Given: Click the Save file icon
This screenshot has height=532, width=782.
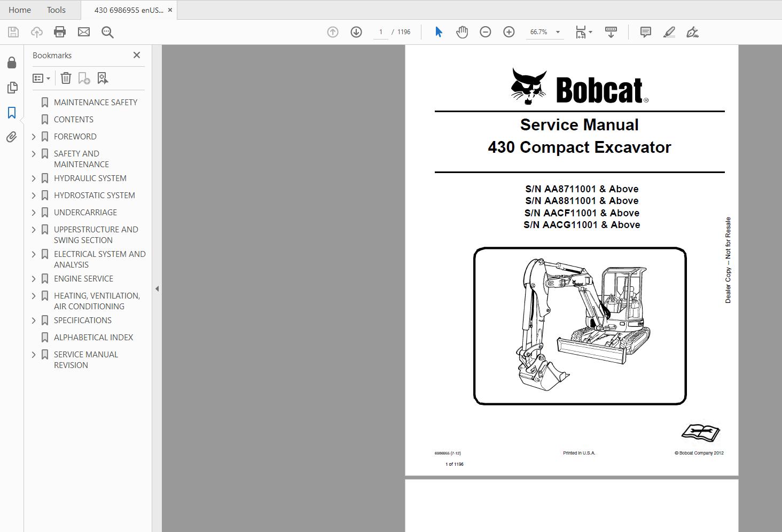Looking at the screenshot, I should point(13,32).
